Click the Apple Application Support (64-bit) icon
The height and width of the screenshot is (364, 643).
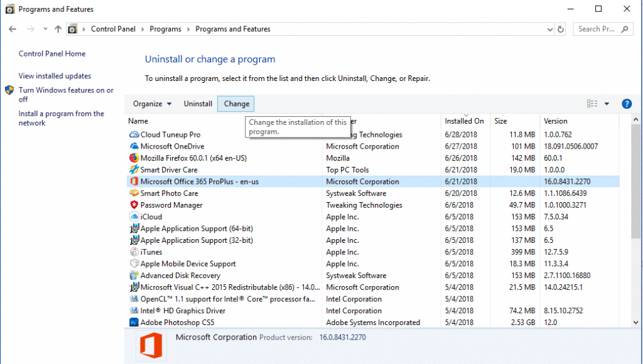point(134,228)
